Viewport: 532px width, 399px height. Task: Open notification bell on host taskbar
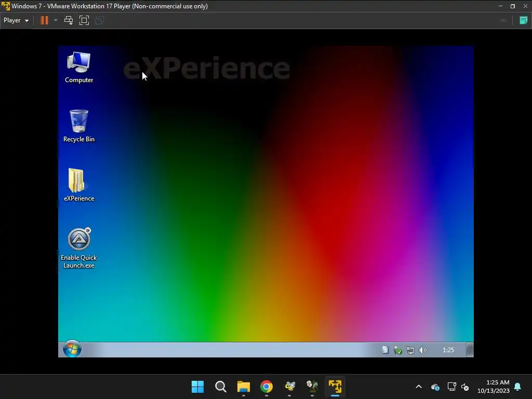[x=518, y=387]
